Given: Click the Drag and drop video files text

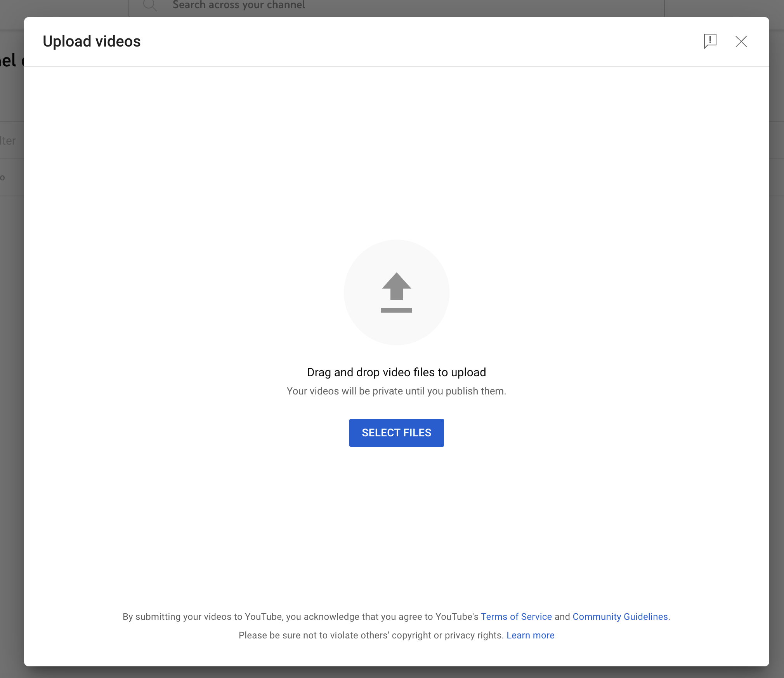Looking at the screenshot, I should [x=396, y=372].
